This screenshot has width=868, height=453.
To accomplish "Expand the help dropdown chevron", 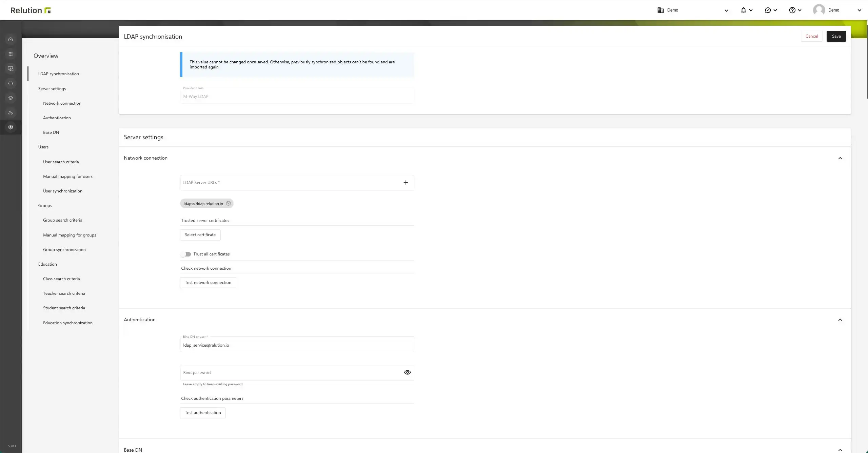I will [x=800, y=10].
